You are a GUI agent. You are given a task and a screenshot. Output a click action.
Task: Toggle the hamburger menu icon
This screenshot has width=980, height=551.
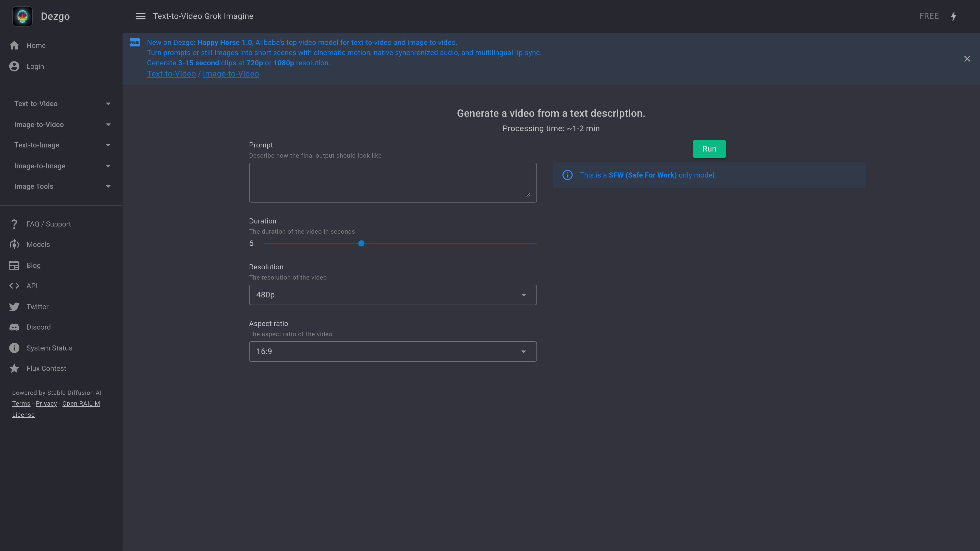(141, 16)
